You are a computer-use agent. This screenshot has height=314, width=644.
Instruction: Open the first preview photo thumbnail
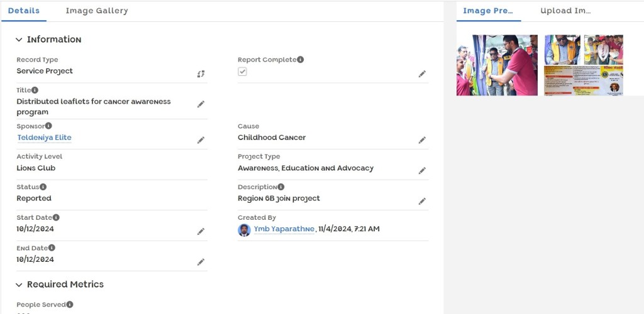497,65
